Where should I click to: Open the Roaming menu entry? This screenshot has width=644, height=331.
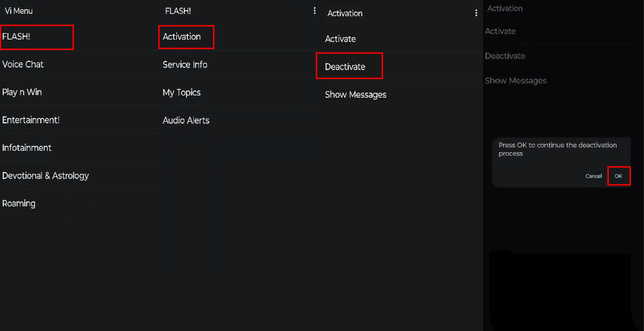[x=18, y=203]
